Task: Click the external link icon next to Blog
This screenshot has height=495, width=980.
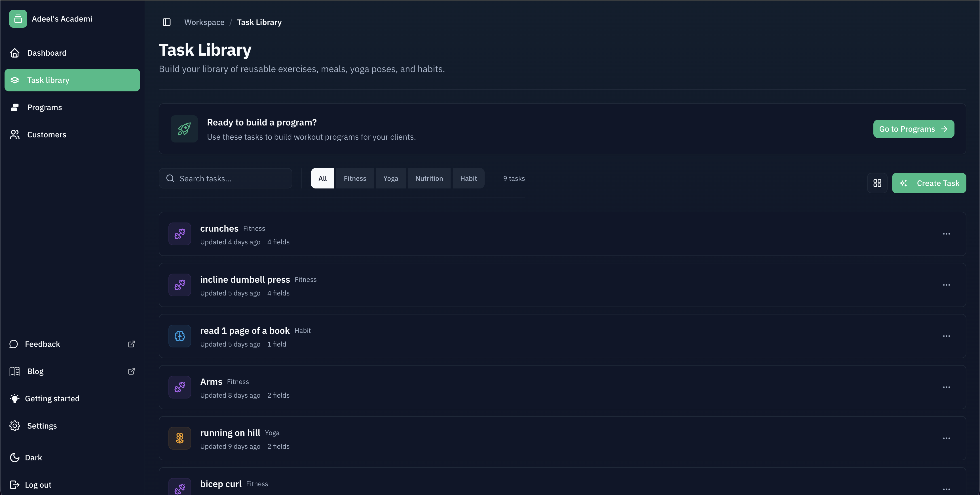Action: click(x=131, y=371)
